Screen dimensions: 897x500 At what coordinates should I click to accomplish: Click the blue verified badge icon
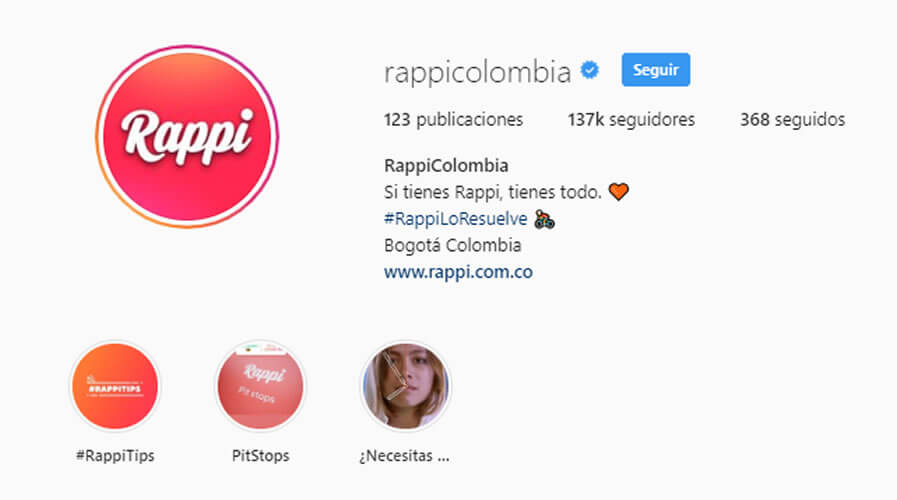[590, 70]
